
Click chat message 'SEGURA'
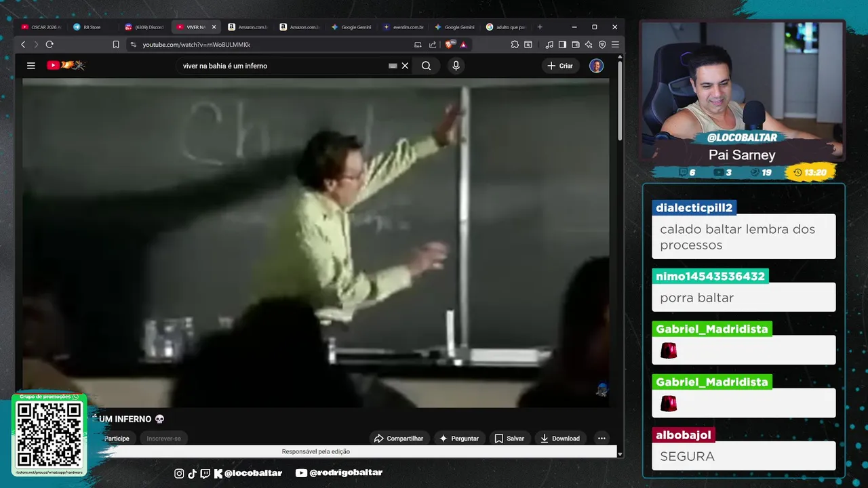[x=687, y=456]
